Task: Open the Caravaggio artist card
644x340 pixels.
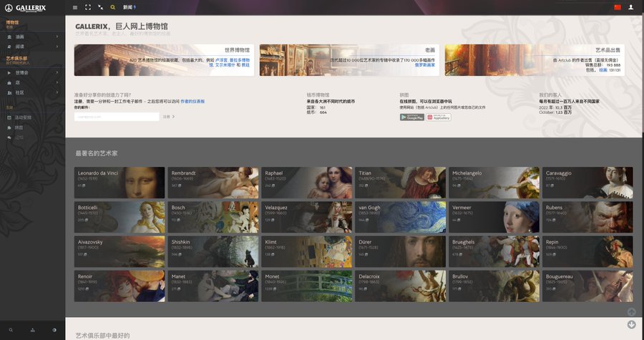Action: [x=587, y=183]
